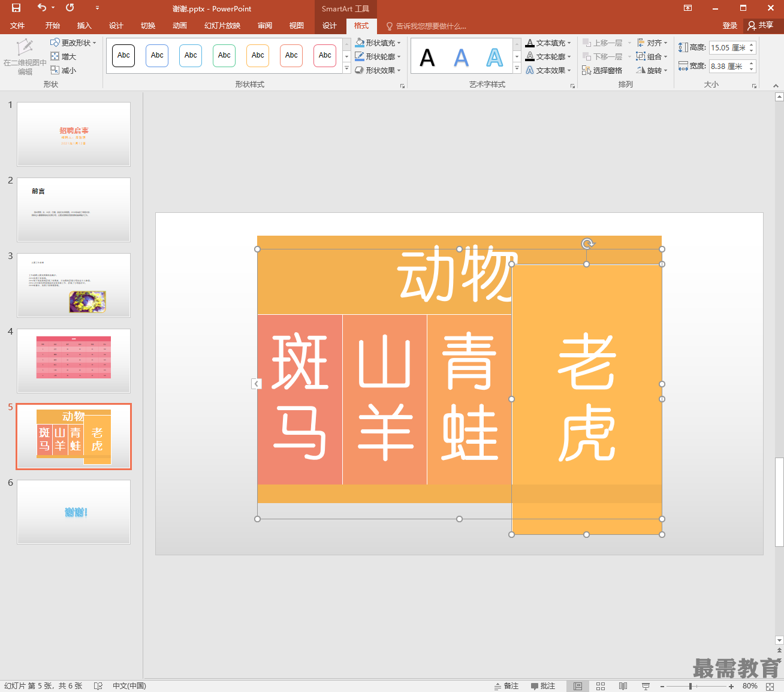Increase shape height with stepper up arrow
Image resolution: width=784 pixels, height=692 pixels.
click(752, 44)
